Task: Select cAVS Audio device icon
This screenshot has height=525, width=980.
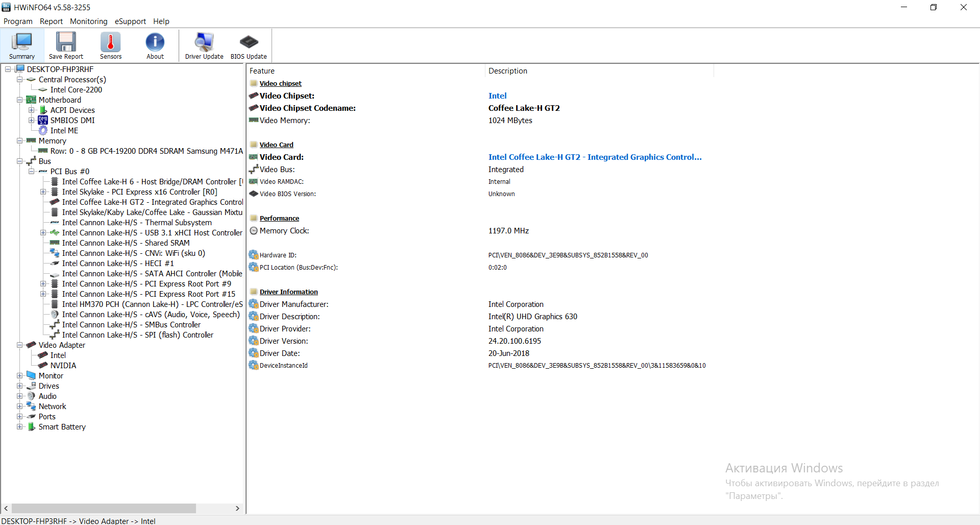Action: [55, 314]
